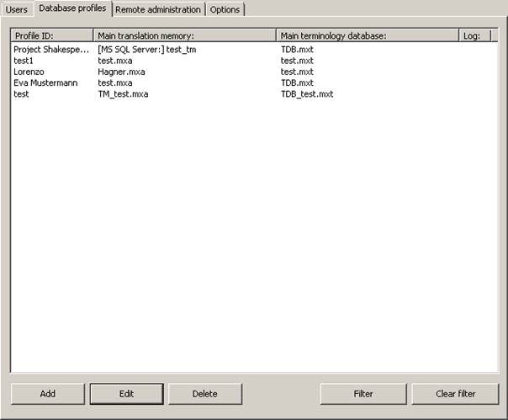The image size is (508, 420).
Task: Select the Project Shakespe... profile row
Action: click(50, 50)
